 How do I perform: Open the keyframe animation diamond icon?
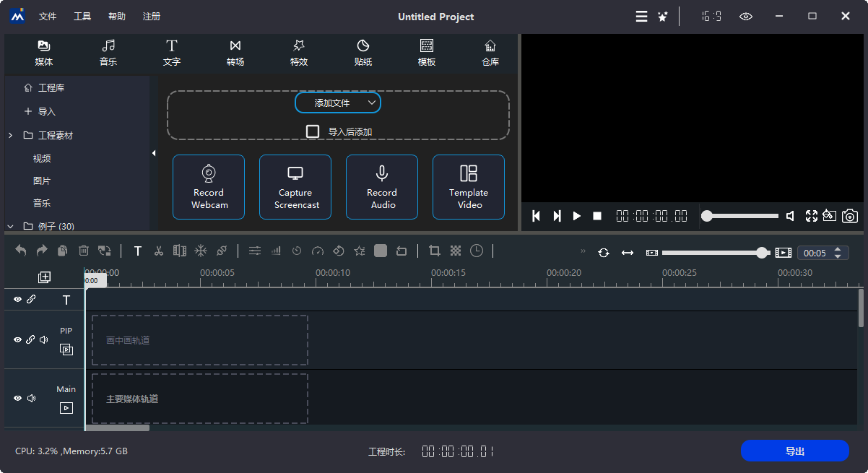339,251
